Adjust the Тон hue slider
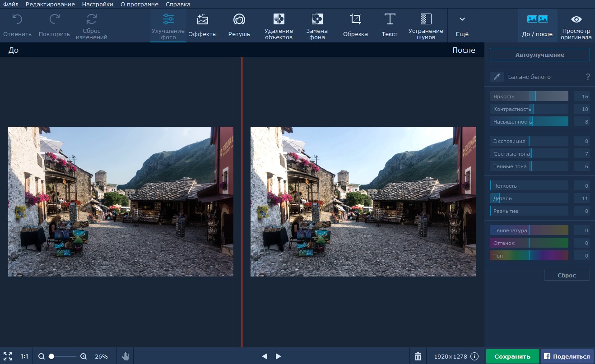Screen dimensions: 595x364 [529, 255]
